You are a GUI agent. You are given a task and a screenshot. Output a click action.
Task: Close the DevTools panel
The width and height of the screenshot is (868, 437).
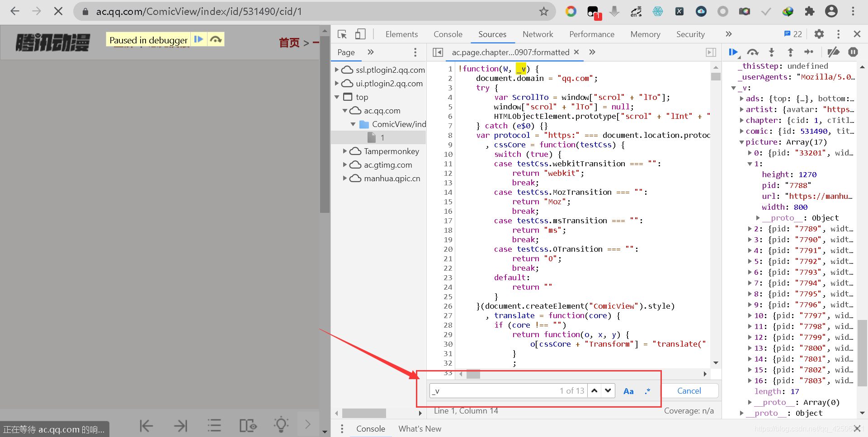(857, 34)
